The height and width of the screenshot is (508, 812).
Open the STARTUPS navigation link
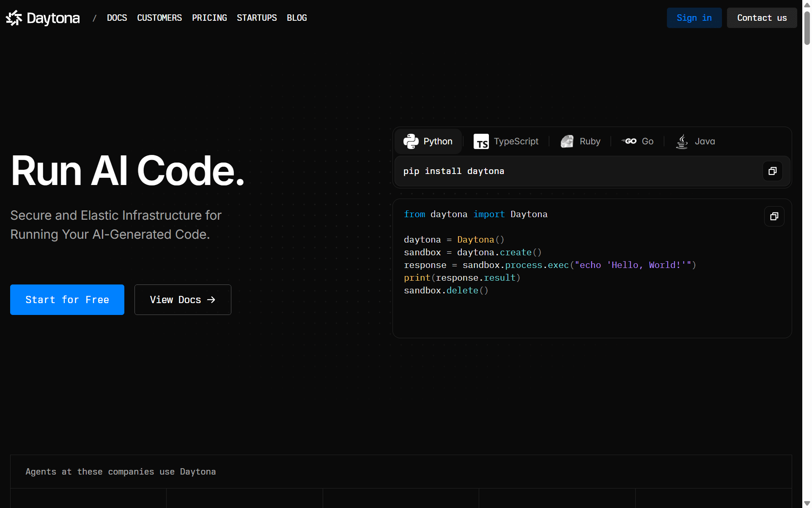(x=257, y=18)
